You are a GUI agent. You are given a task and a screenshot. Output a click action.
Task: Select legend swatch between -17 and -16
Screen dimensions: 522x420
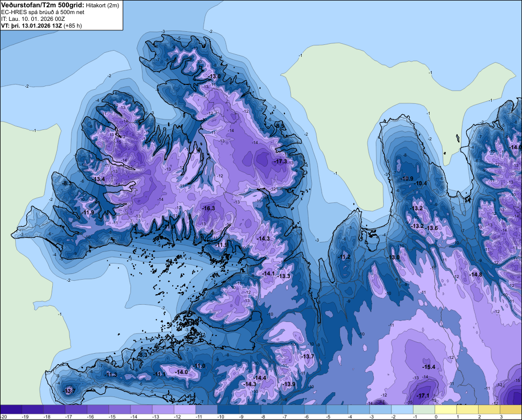point(76,410)
